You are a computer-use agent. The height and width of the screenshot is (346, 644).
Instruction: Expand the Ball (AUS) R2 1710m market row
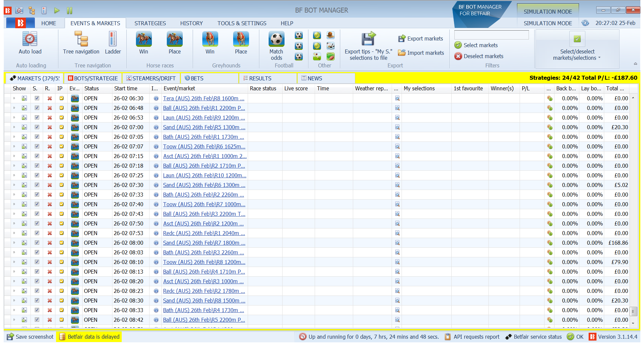pyautogui.click(x=14, y=166)
